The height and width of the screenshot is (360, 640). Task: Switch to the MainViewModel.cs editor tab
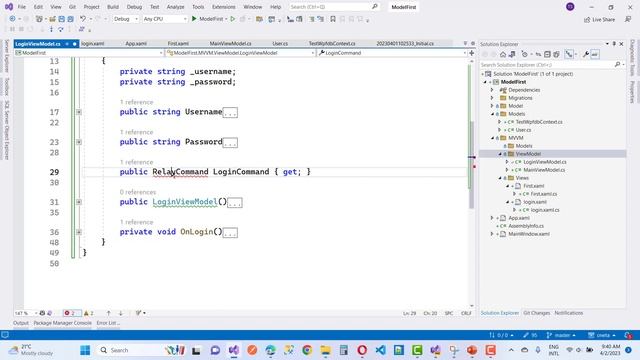pos(230,43)
